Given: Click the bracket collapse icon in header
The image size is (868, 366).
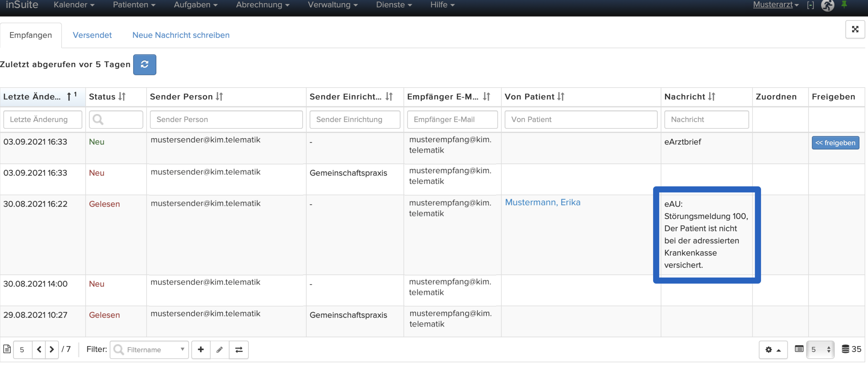Looking at the screenshot, I should (810, 5).
